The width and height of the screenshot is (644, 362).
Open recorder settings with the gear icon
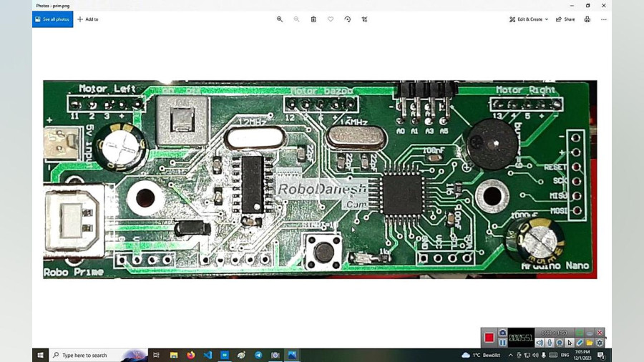[600, 342]
